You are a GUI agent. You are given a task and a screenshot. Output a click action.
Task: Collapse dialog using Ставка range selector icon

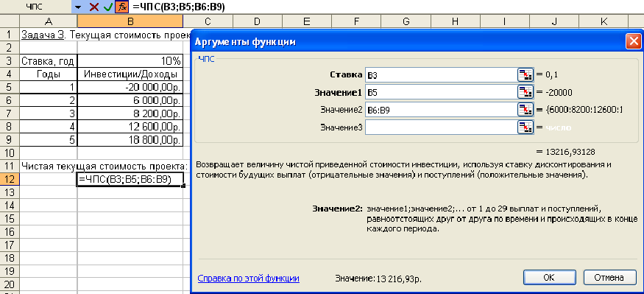[525, 74]
